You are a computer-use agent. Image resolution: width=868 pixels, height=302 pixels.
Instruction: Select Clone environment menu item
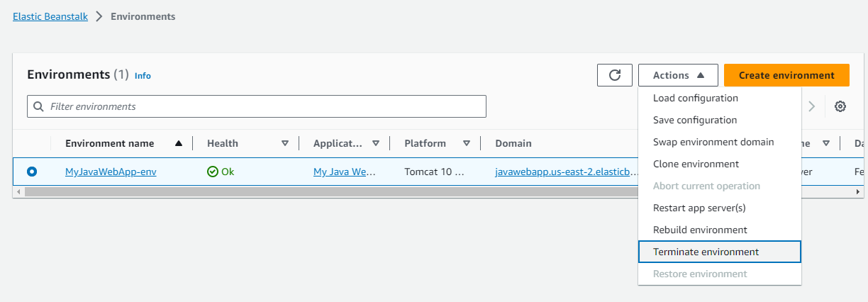pos(720,164)
